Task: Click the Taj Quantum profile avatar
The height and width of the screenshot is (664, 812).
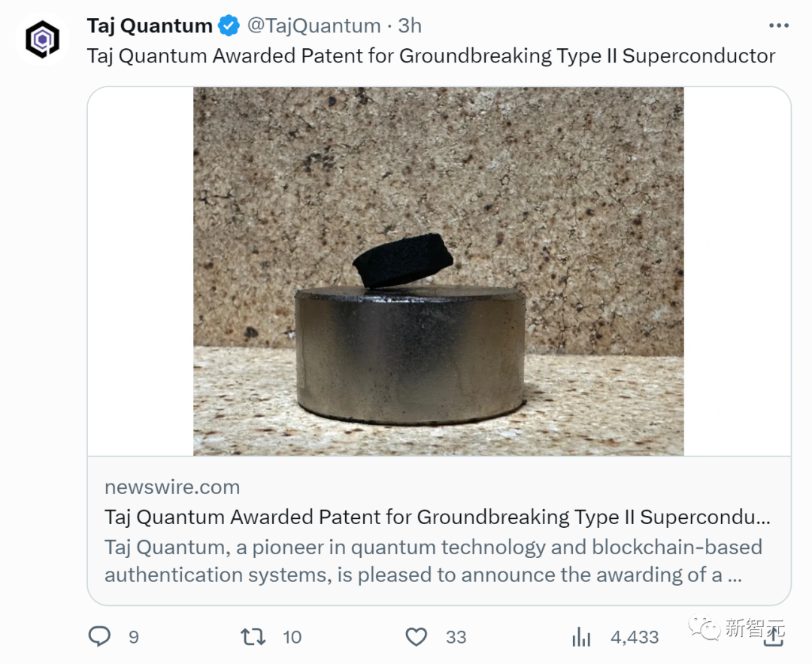Action: [x=42, y=39]
